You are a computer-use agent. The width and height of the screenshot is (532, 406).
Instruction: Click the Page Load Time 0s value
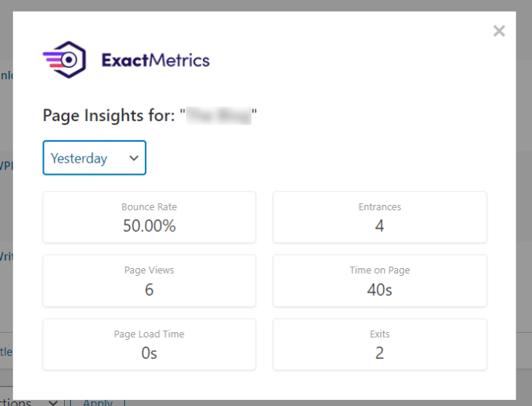click(150, 354)
